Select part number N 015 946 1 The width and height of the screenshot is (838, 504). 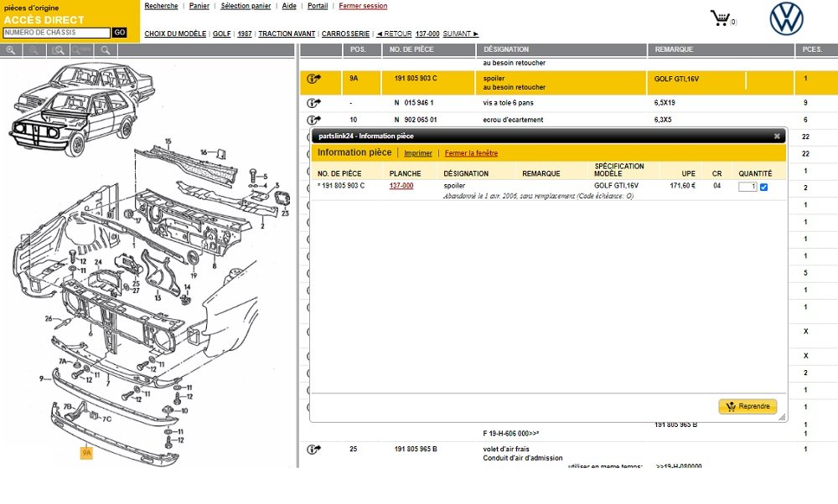(x=414, y=103)
